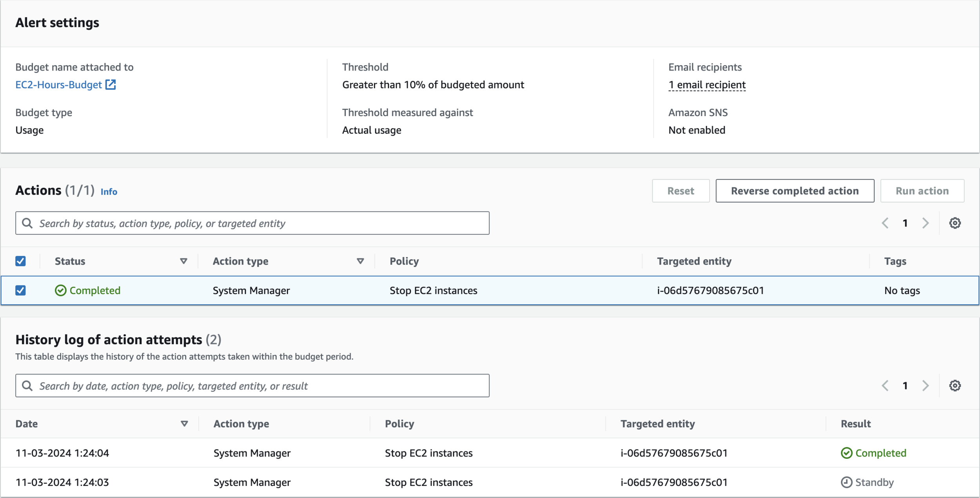Toggle the select-all checkbox in Actions header

point(20,261)
